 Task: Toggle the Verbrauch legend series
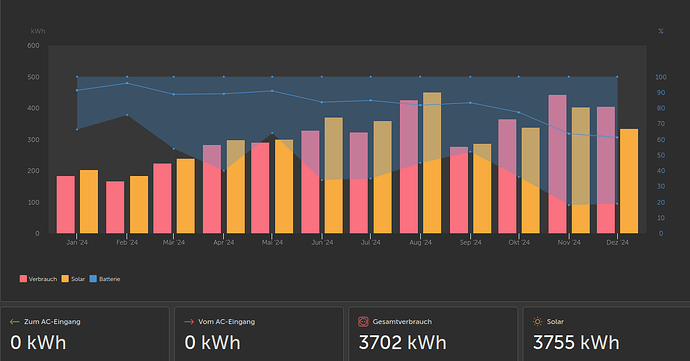click(x=38, y=279)
